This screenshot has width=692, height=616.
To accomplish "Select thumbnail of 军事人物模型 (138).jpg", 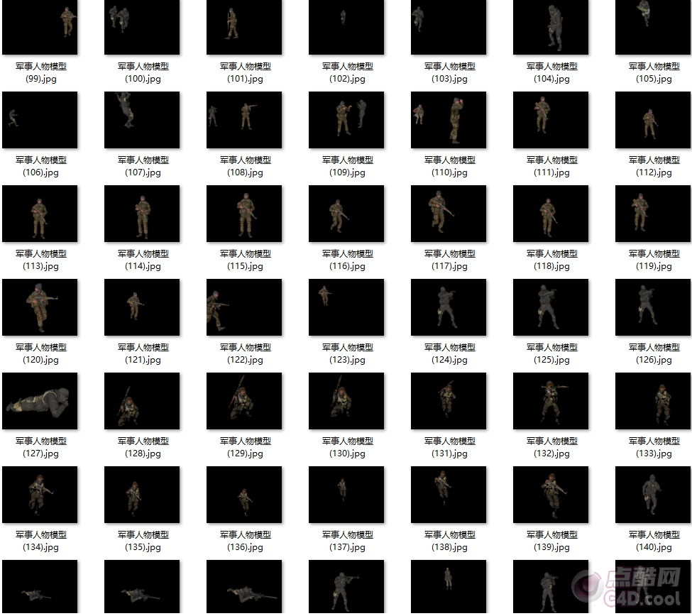I will pyautogui.click(x=449, y=495).
